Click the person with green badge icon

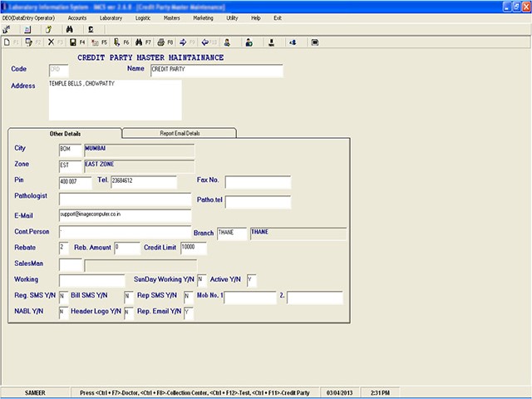click(249, 42)
